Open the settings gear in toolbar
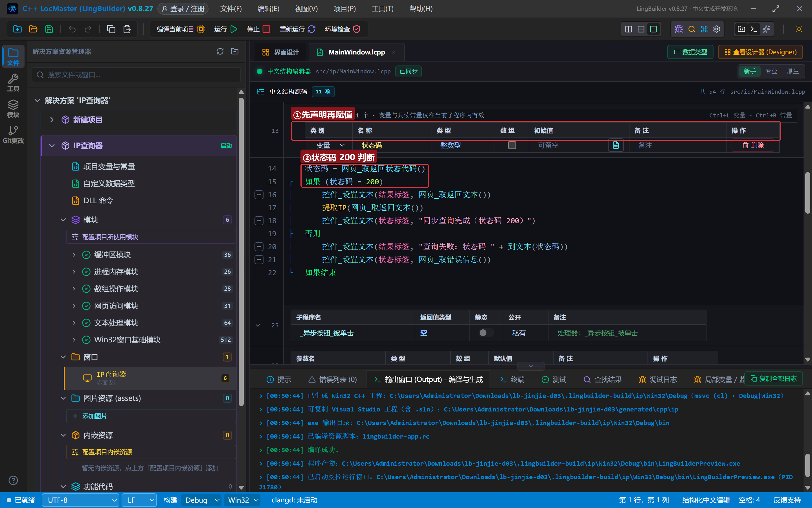Image resolution: width=812 pixels, height=508 pixels. coord(717,29)
